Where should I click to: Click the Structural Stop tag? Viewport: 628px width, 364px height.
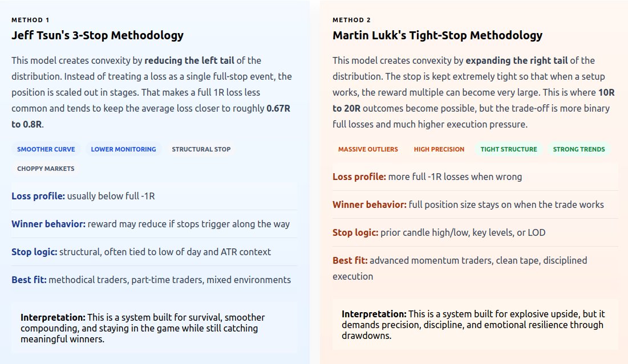[201, 149]
